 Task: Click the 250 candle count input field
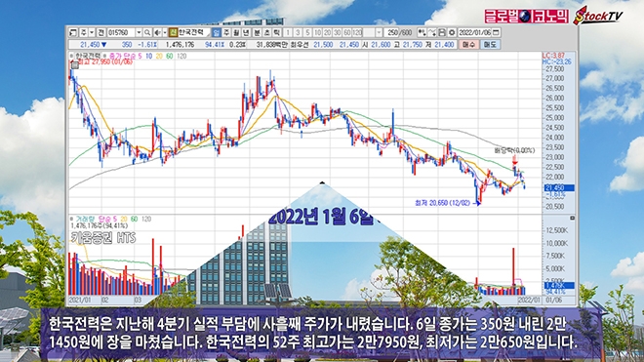(x=391, y=32)
